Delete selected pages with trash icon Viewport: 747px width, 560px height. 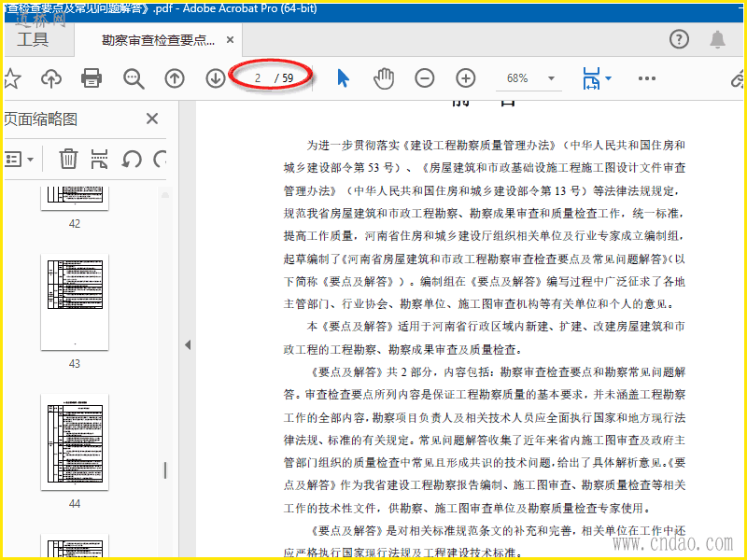[x=68, y=159]
